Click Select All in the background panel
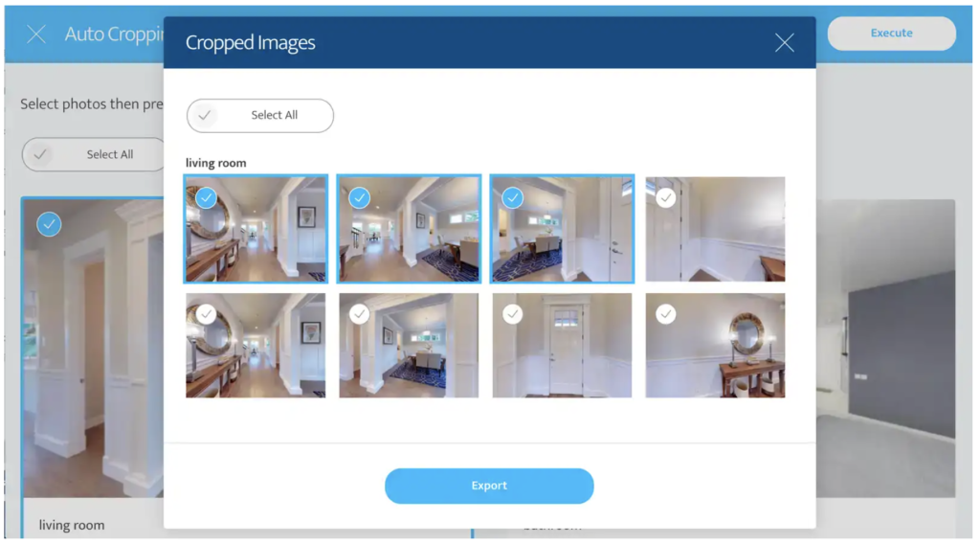 pos(94,154)
